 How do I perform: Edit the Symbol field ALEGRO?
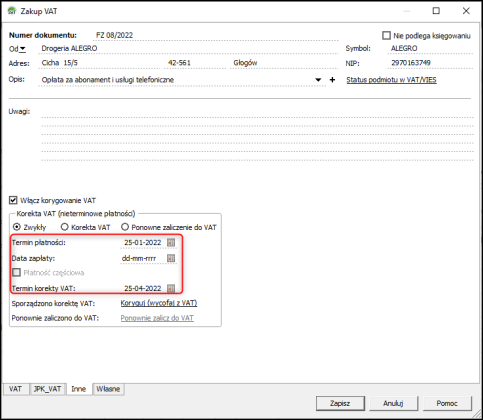point(430,49)
